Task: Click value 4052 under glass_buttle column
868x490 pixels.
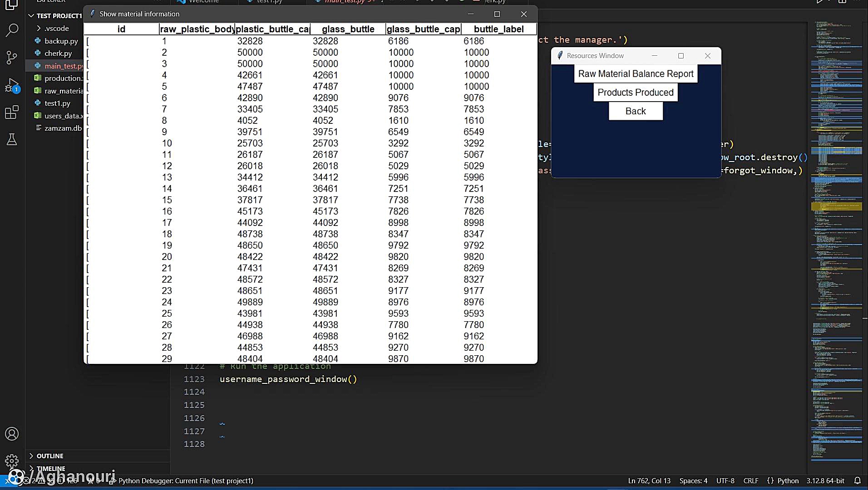Action: (x=323, y=120)
